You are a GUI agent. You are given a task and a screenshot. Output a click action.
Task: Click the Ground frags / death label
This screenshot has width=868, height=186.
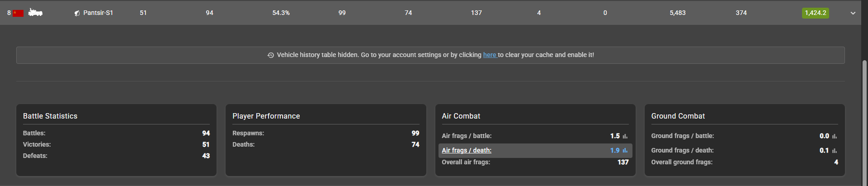click(682, 150)
